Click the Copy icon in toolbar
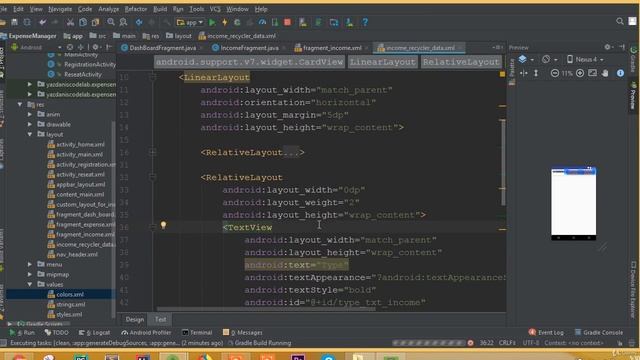This screenshot has height=360, width=640. [83, 22]
